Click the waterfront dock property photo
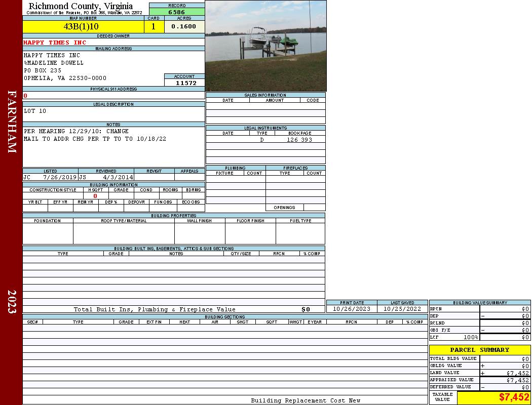The height and width of the screenshot is (405, 532). tap(265, 46)
